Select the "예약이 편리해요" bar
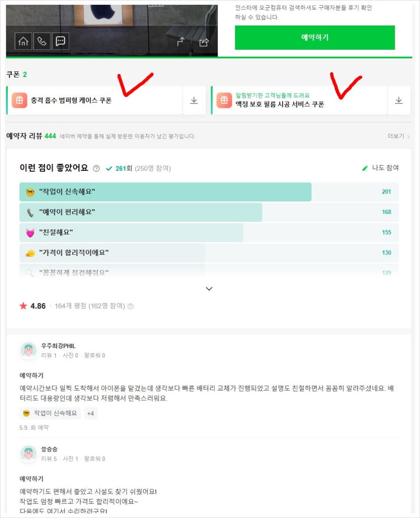The width and height of the screenshot is (420, 518). [209, 212]
